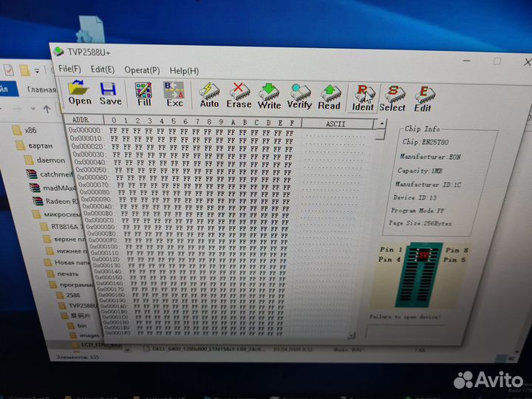Select the madMAx archive in Explorer
This screenshot has width=532, height=399.
point(52,188)
